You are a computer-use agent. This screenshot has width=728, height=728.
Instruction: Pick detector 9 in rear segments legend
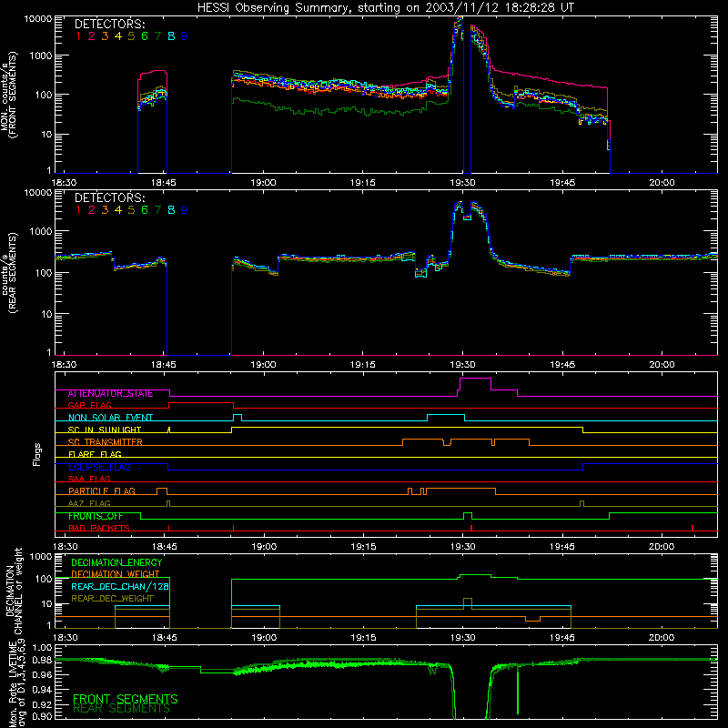(185, 210)
